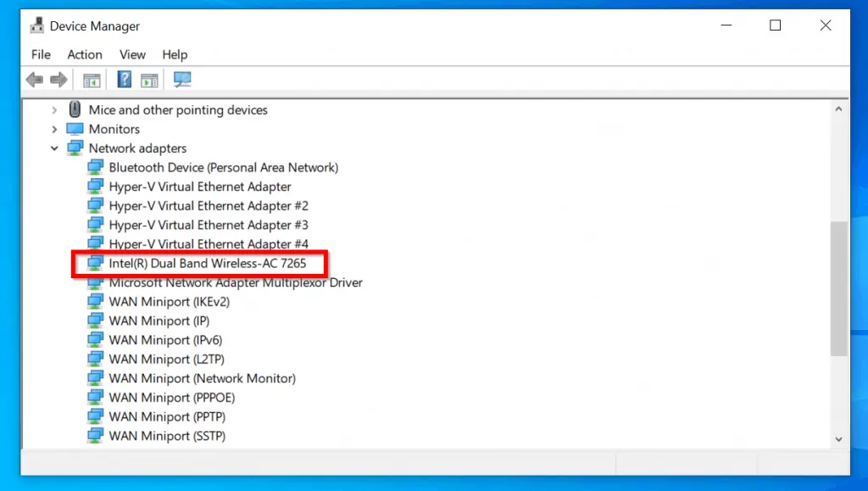Select WAN Miniport (IKEv2) device
This screenshot has height=491, width=868.
coord(168,301)
